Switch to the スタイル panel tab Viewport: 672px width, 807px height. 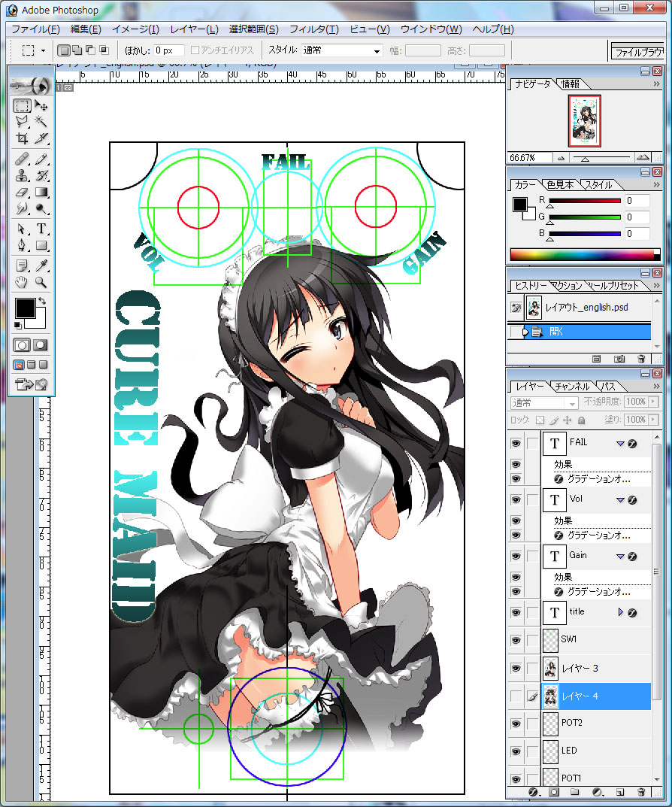click(x=598, y=184)
